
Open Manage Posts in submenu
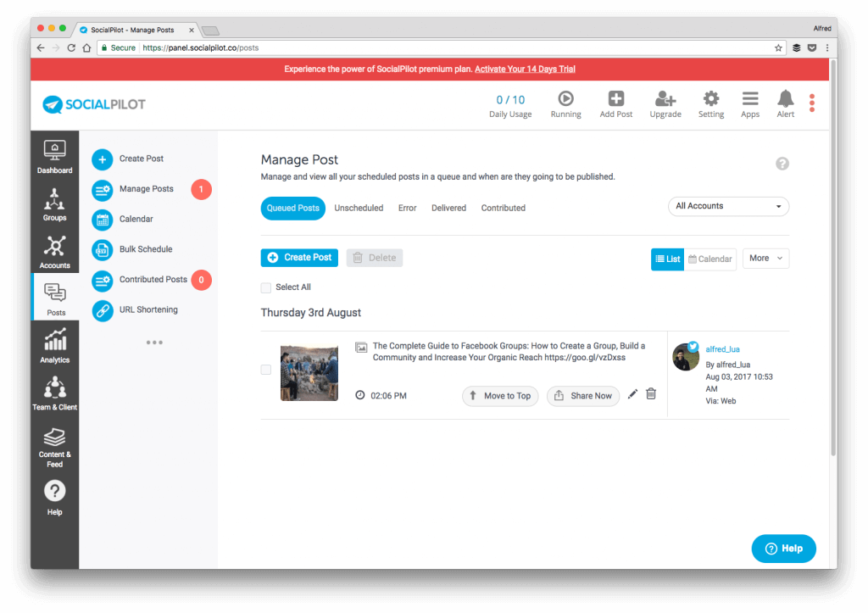click(x=133, y=189)
